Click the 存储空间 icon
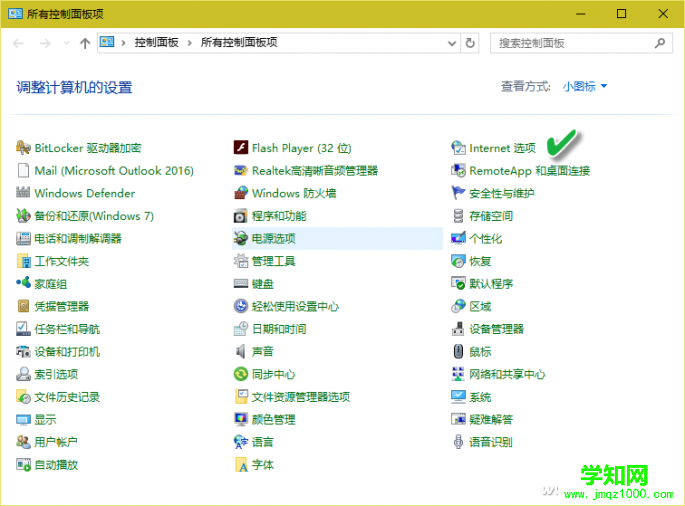Screen dimensions: 685x506 pyautogui.click(x=458, y=215)
